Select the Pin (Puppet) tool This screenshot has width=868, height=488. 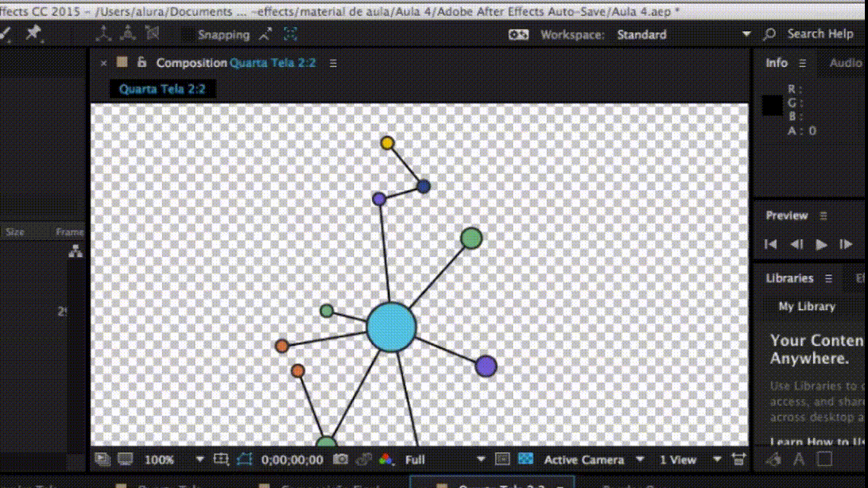(x=33, y=33)
